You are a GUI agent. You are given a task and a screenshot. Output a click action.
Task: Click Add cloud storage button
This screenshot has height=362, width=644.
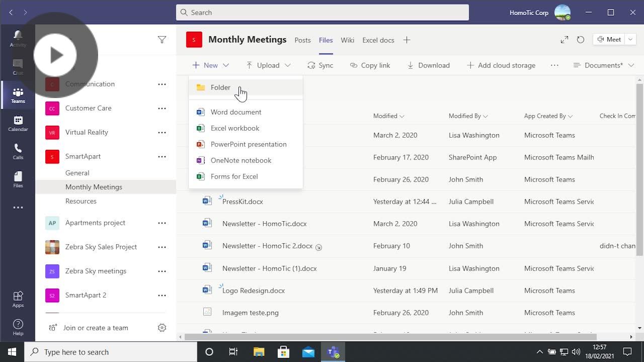(501, 65)
